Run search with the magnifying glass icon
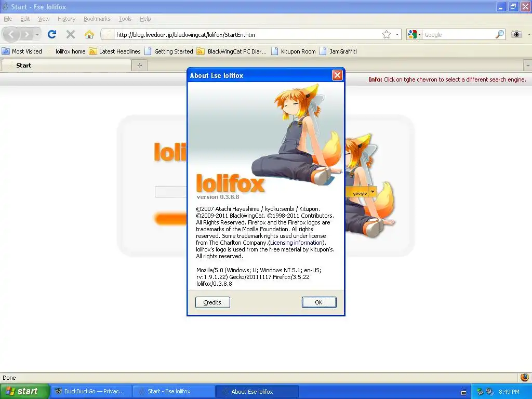 (x=499, y=35)
